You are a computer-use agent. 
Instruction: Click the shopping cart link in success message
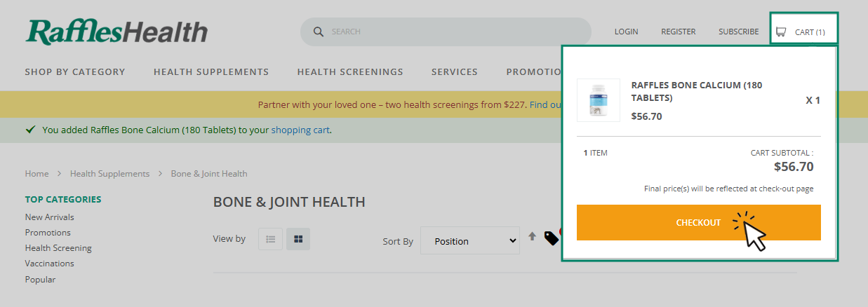(300, 130)
